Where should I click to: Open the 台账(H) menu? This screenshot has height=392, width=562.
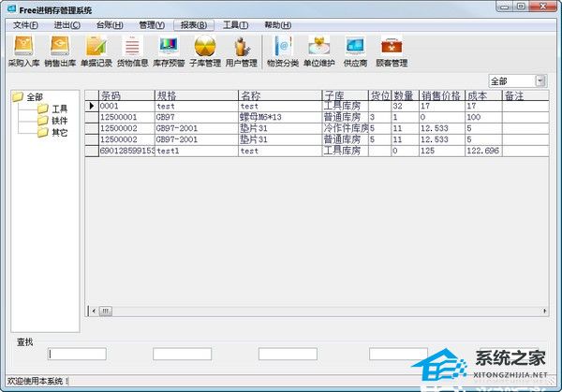[110, 25]
